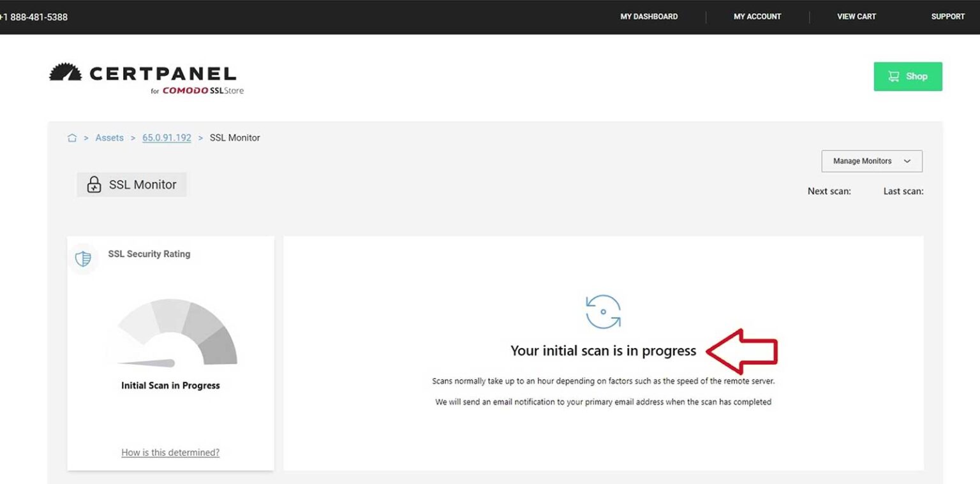
Task: Click the Comodo SSL Store logo text
Action: pos(198,90)
